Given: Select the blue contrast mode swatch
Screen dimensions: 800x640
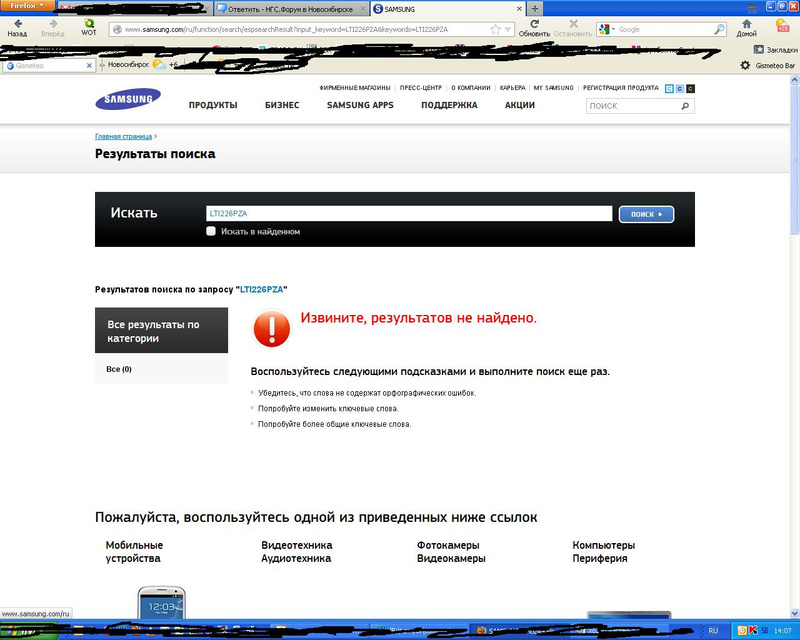Looking at the screenshot, I should [x=680, y=89].
